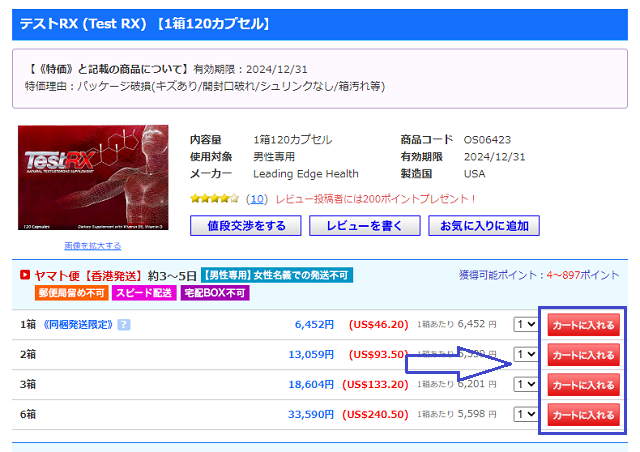The height and width of the screenshot is (452, 640).
Task: Click the star rating icons
Action: click(x=214, y=199)
